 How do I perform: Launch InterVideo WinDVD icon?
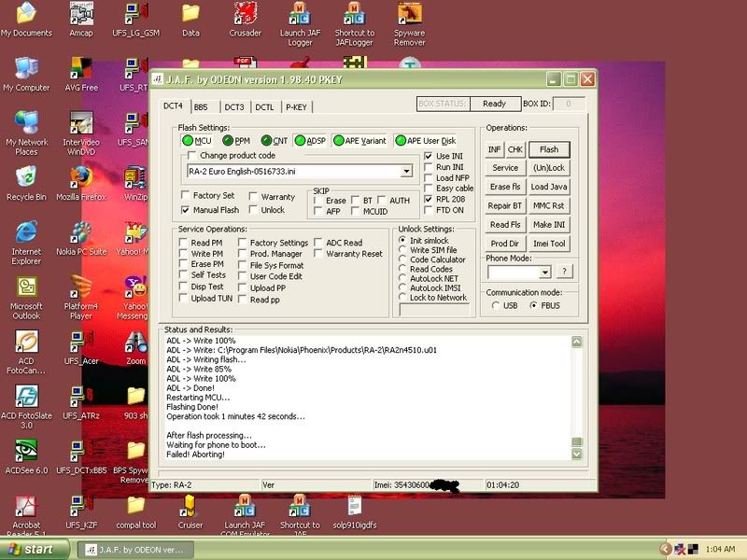pos(81,133)
